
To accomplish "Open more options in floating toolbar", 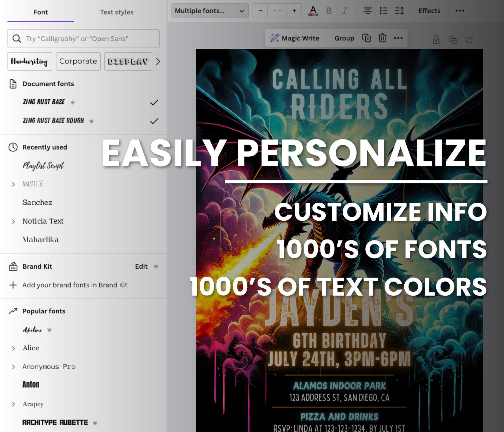I will pyautogui.click(x=398, y=38).
